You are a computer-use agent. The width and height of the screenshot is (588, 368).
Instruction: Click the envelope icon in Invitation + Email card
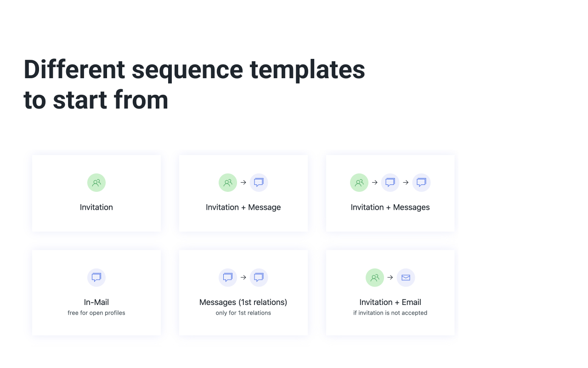(406, 277)
